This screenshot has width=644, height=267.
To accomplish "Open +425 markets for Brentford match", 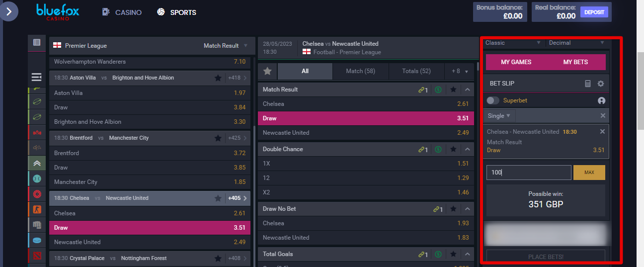I will [237, 138].
